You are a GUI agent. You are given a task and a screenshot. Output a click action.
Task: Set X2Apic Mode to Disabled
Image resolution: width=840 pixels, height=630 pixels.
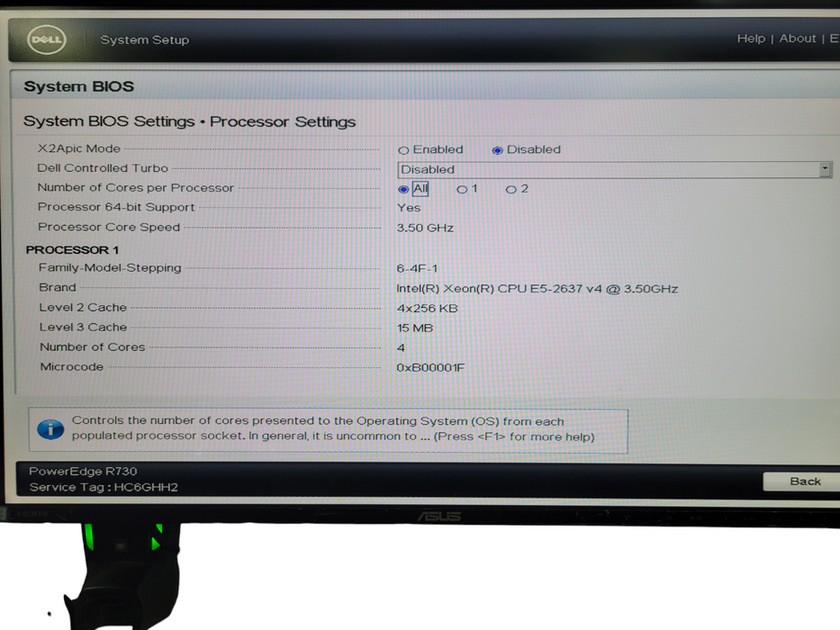(497, 150)
